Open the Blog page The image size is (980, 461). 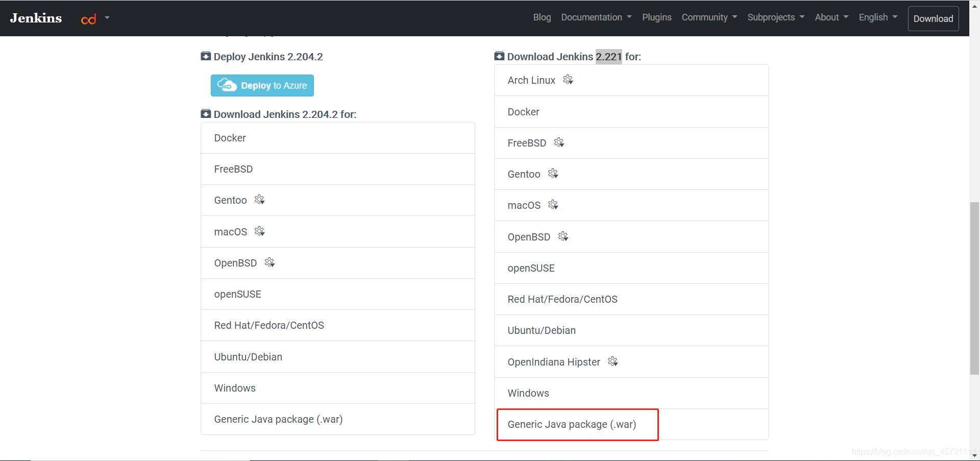coord(542,17)
